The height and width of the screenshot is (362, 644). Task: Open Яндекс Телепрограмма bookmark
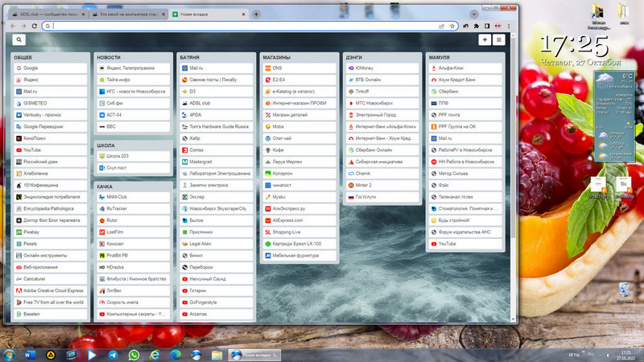pos(134,68)
